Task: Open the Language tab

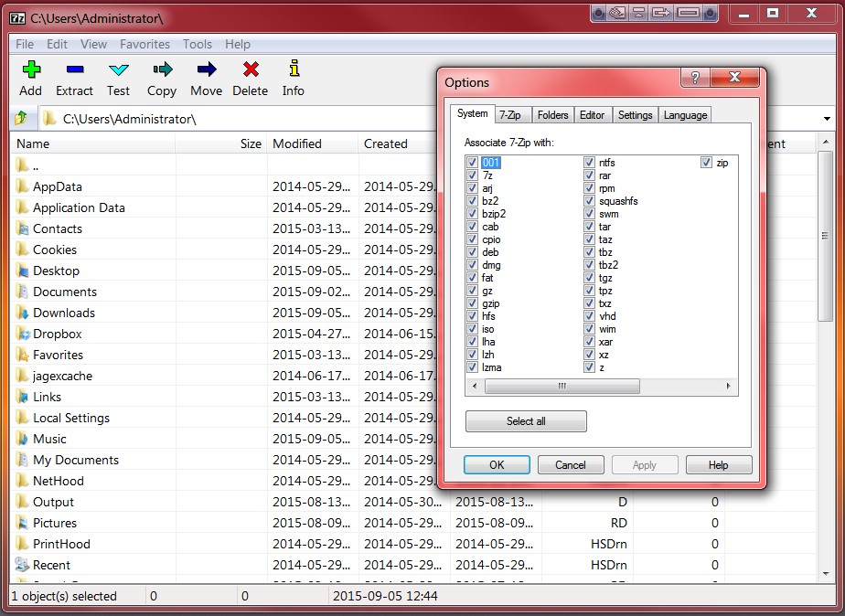Action: click(x=685, y=114)
